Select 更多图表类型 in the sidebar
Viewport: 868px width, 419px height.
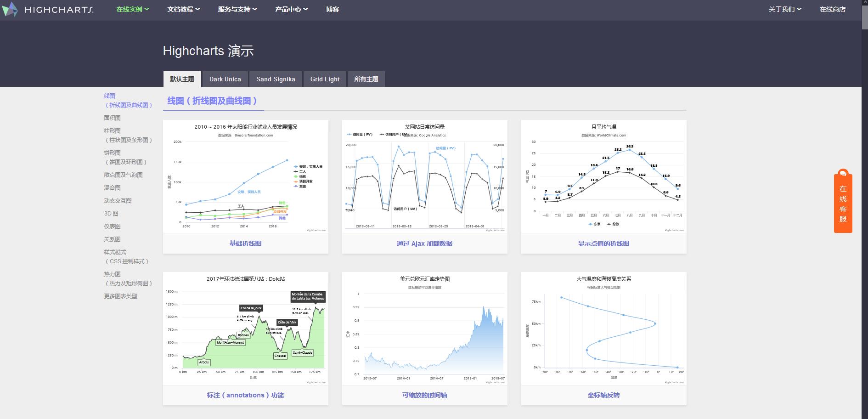120,296
